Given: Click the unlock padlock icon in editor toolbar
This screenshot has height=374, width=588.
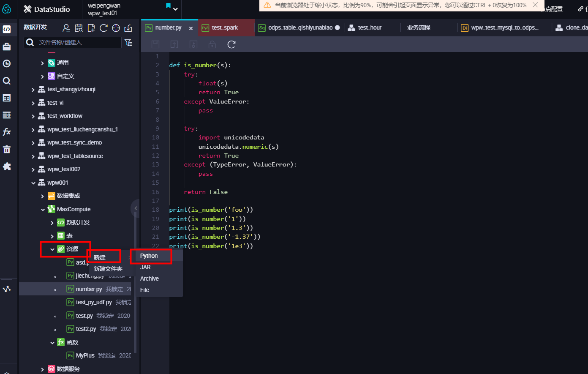Looking at the screenshot, I should point(212,44).
